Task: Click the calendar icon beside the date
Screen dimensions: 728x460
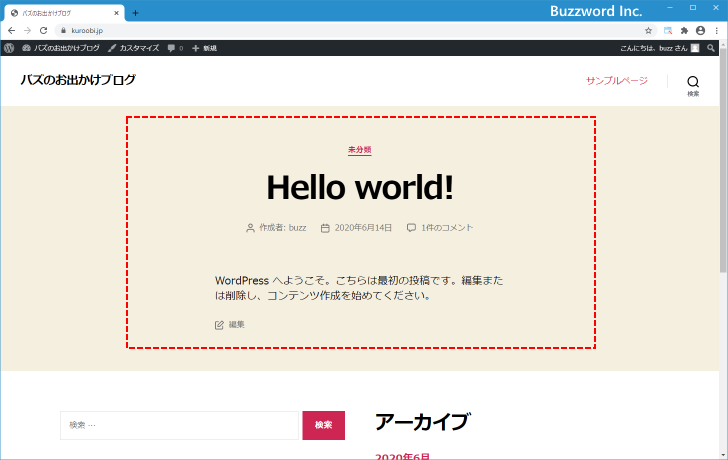Action: (x=325, y=228)
